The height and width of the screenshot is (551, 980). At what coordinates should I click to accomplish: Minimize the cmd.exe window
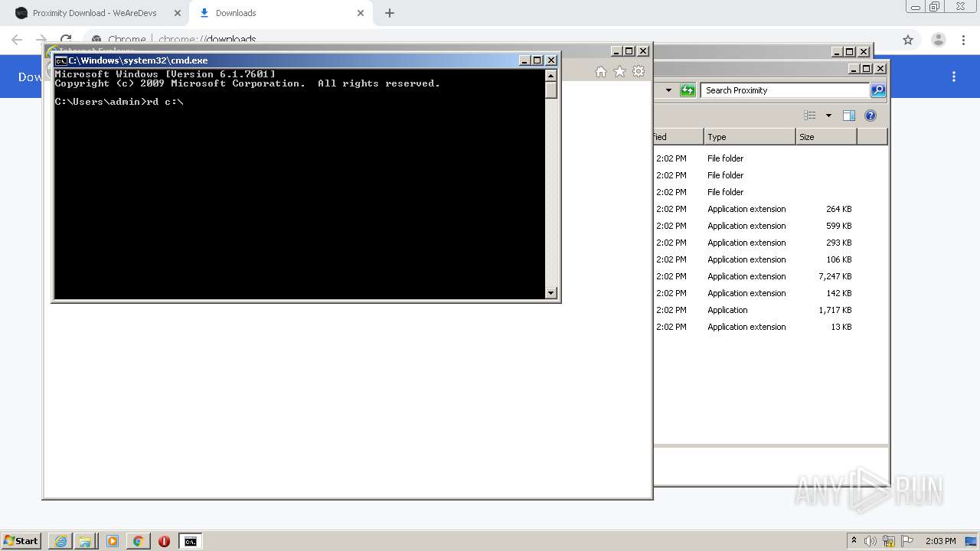click(x=524, y=60)
